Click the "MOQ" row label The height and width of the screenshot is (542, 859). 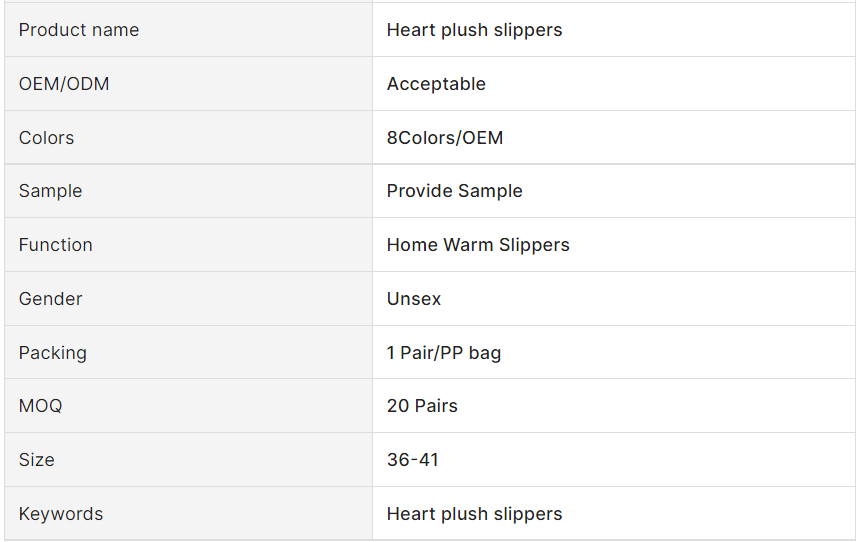point(40,406)
